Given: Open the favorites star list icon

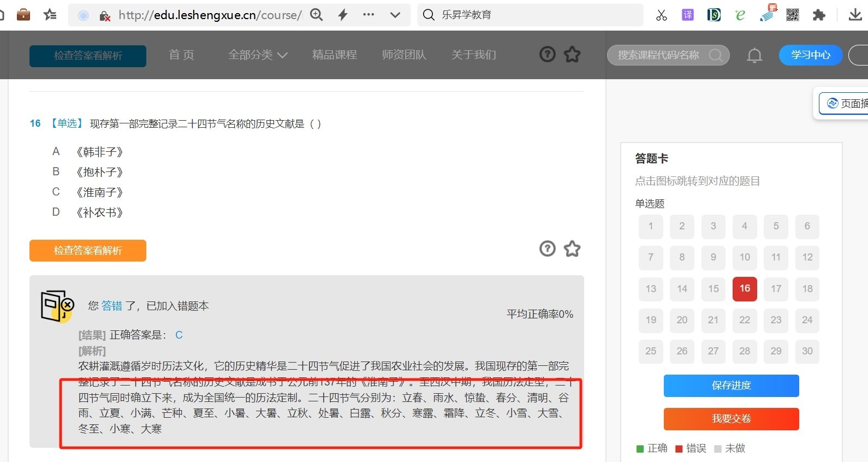Looking at the screenshot, I should point(50,15).
